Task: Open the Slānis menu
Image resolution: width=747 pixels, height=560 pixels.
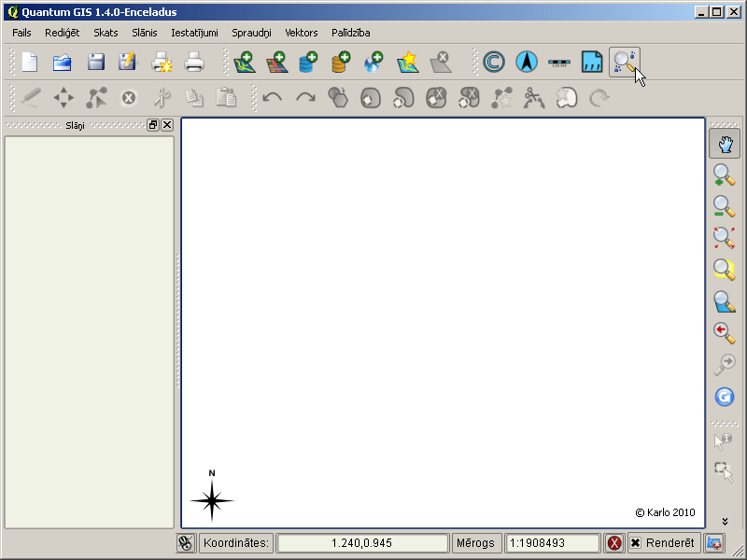Action: tap(145, 33)
